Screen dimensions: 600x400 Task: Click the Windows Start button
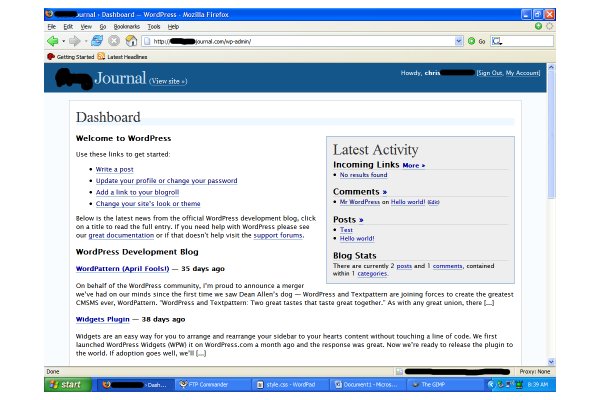tap(68, 384)
